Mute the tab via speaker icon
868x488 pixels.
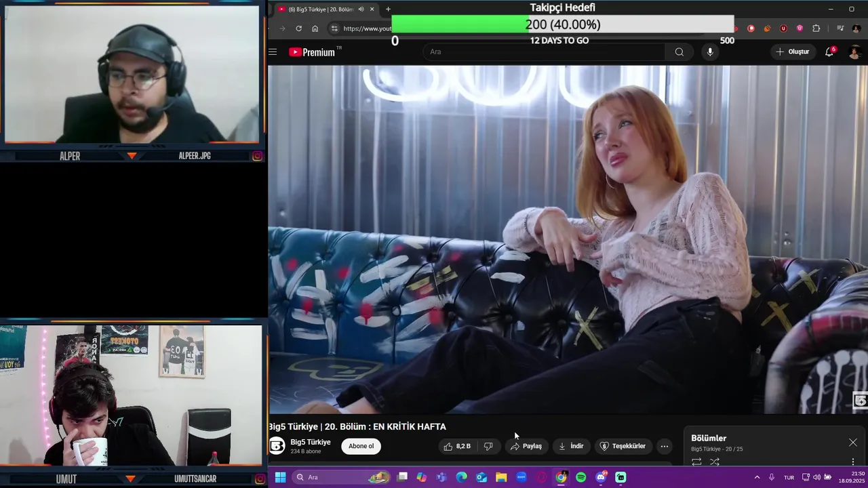361,9
